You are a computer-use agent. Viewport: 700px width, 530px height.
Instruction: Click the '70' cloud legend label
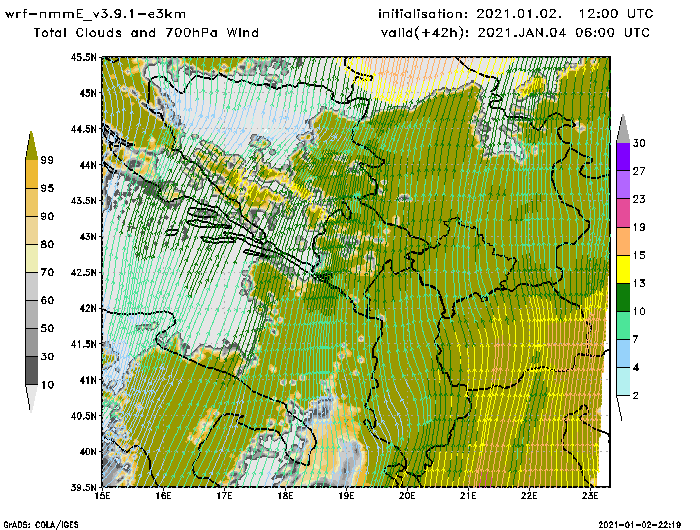click(x=47, y=272)
